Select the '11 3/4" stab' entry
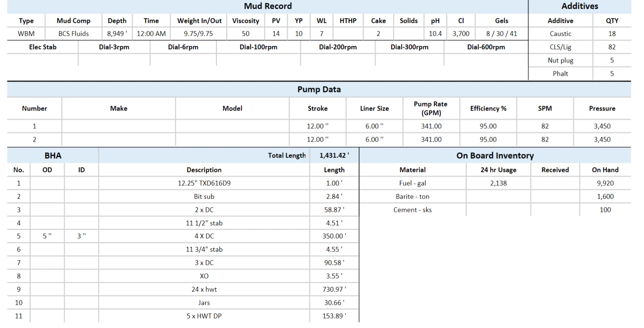Screen dimensions: 644x328 (204, 249)
